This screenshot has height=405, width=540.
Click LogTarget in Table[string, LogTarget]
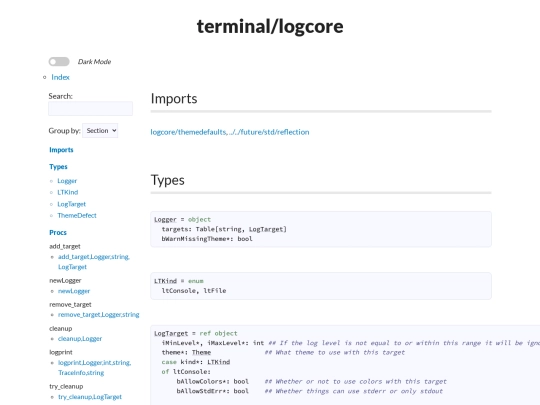(267, 229)
